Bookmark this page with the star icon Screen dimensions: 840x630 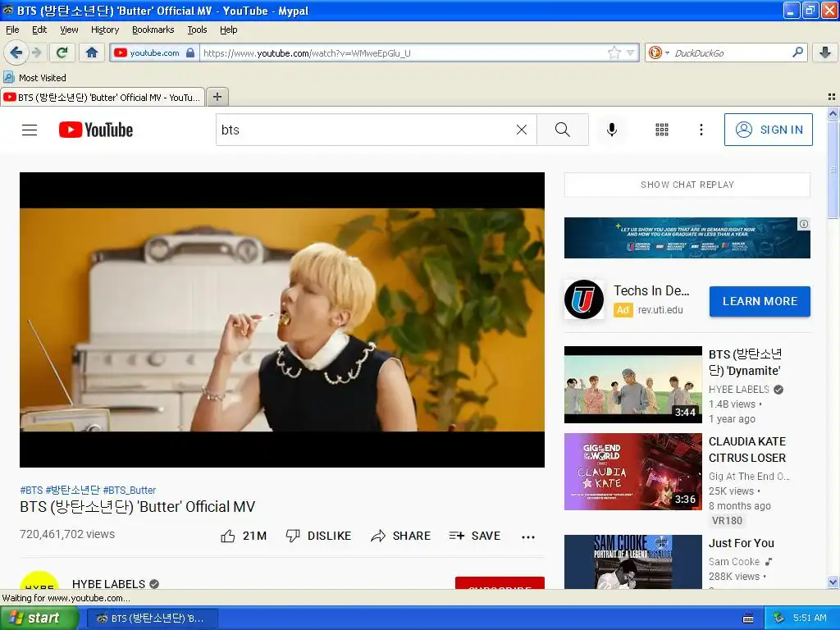[614, 52]
